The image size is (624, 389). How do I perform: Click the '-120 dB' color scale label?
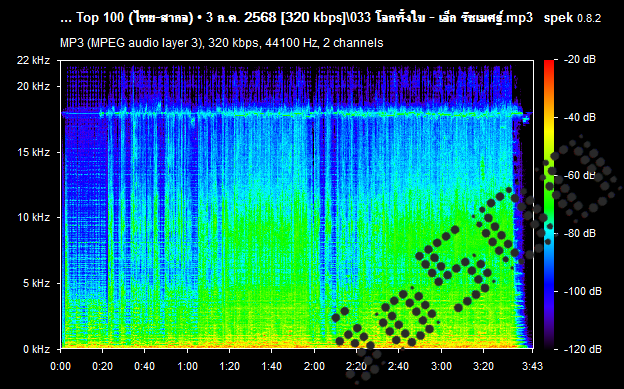pyautogui.click(x=583, y=349)
